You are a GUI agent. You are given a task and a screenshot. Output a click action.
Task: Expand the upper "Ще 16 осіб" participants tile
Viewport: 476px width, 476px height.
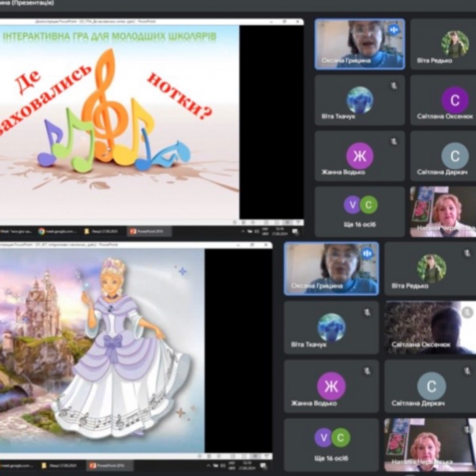coord(359,211)
